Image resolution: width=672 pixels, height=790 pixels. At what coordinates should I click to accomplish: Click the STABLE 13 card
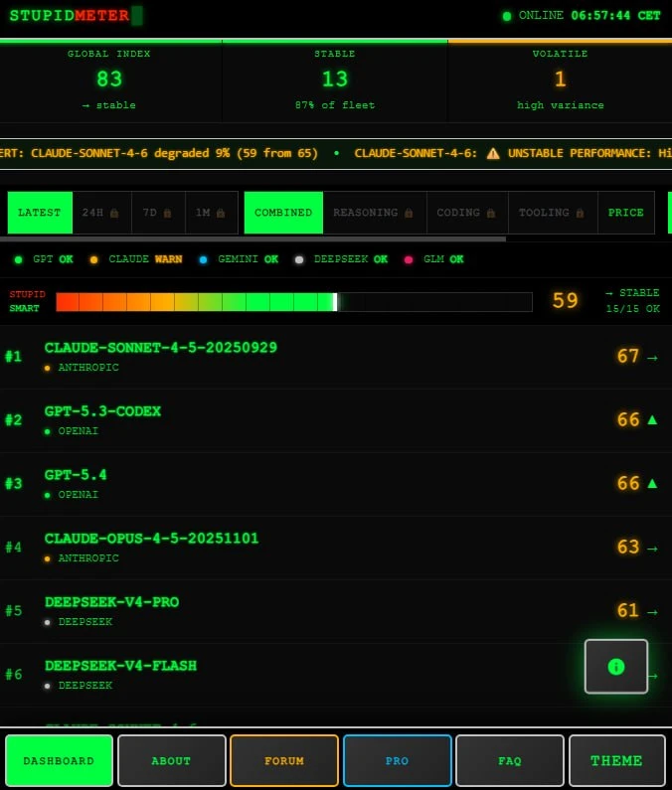335,81
